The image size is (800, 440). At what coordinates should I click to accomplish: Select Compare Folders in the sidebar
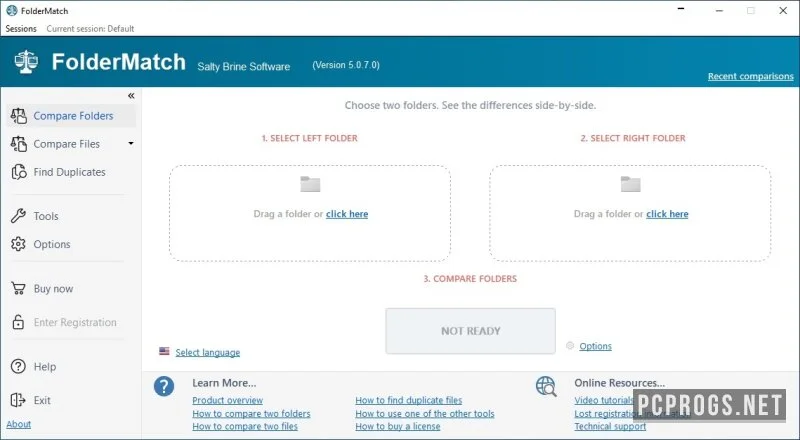click(71, 116)
